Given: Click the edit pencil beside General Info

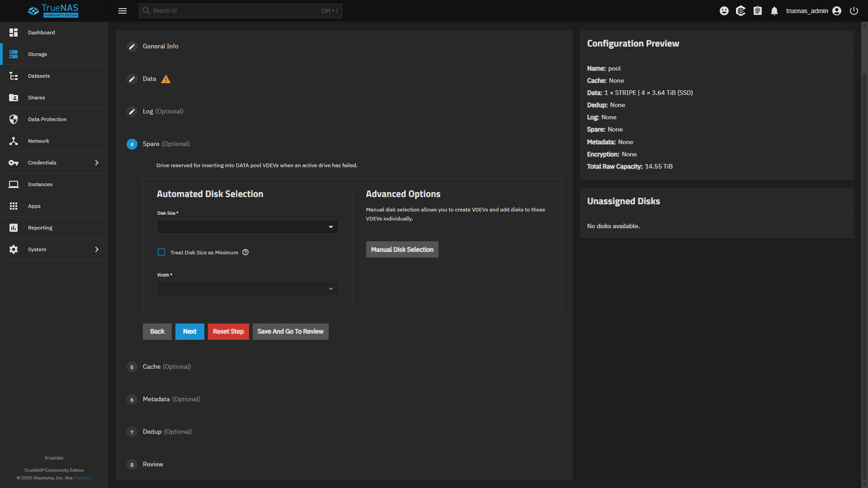Looking at the screenshot, I should 132,47.
